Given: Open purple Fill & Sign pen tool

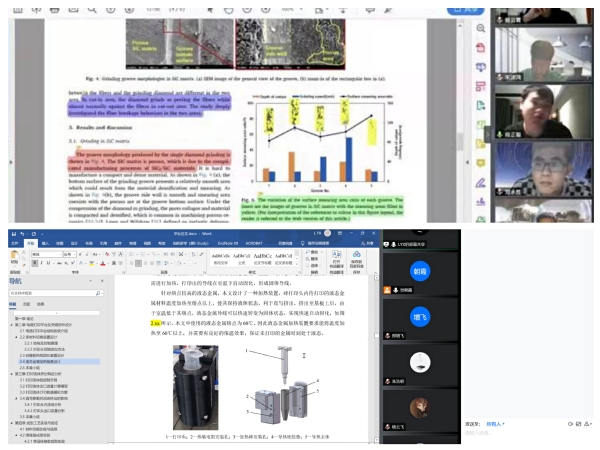Looking at the screenshot, I should point(481,183).
